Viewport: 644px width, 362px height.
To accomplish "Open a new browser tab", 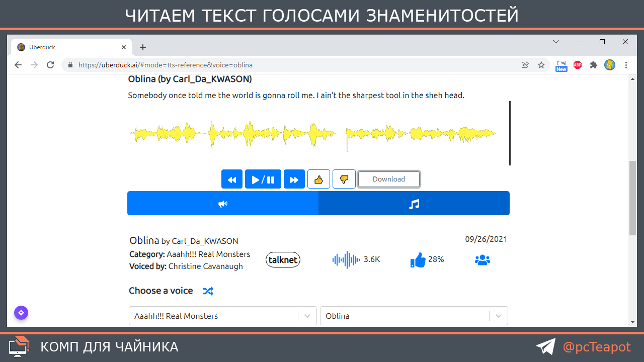I will click(143, 47).
